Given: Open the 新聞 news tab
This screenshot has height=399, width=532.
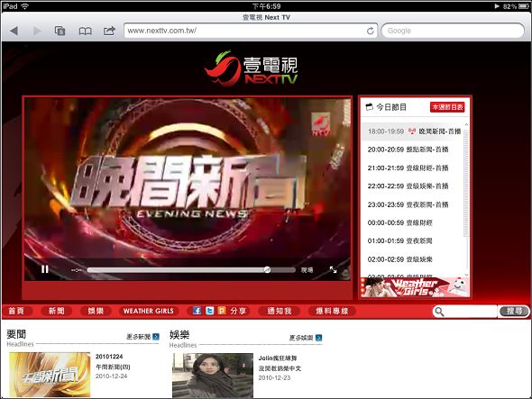Looking at the screenshot, I should coord(56,311).
